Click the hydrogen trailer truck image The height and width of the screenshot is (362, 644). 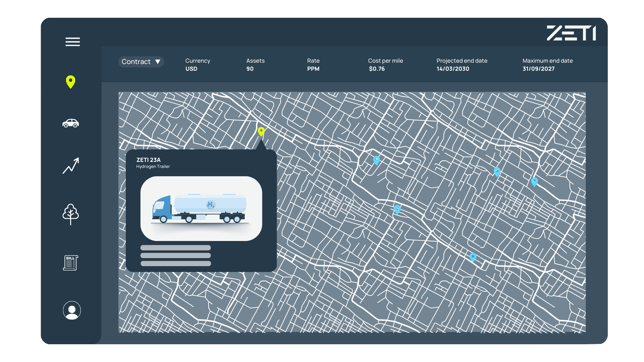tap(201, 208)
